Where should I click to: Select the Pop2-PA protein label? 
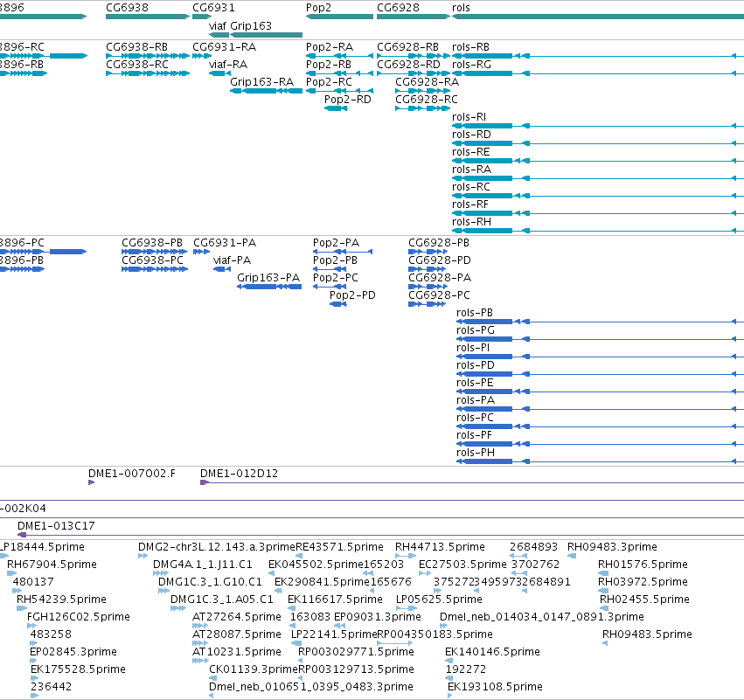(336, 243)
